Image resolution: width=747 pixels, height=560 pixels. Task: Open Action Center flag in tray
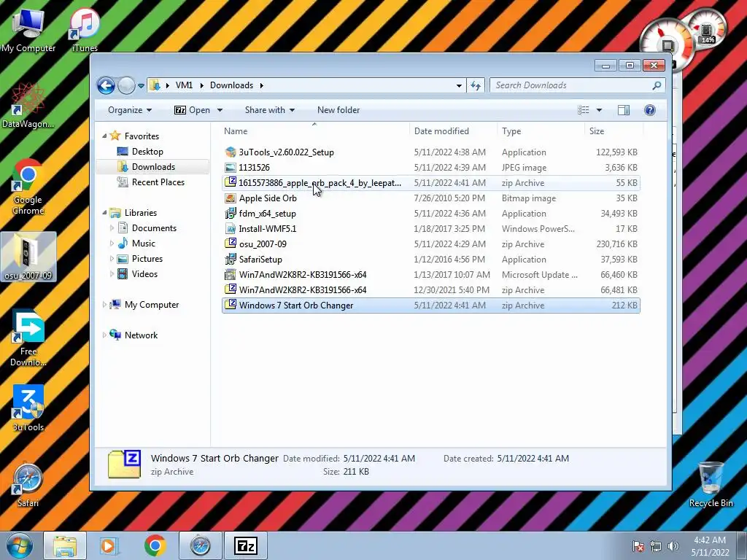638,545
